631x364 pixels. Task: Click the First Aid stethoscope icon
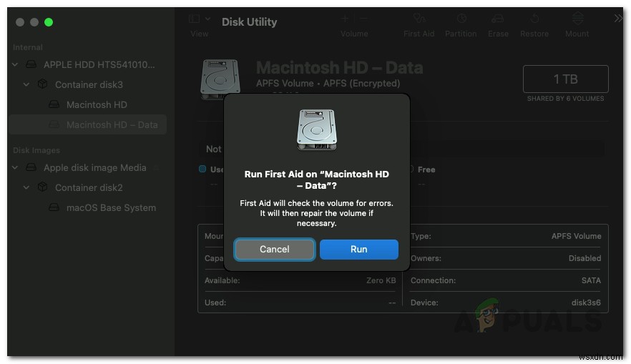click(x=419, y=19)
